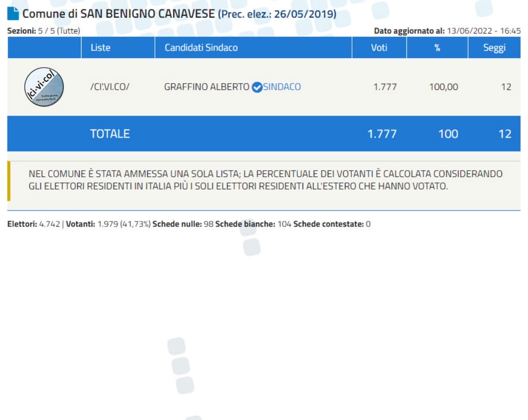The height and width of the screenshot is (420, 528).
Task: Click the TOTALE row label
Action: (110, 134)
